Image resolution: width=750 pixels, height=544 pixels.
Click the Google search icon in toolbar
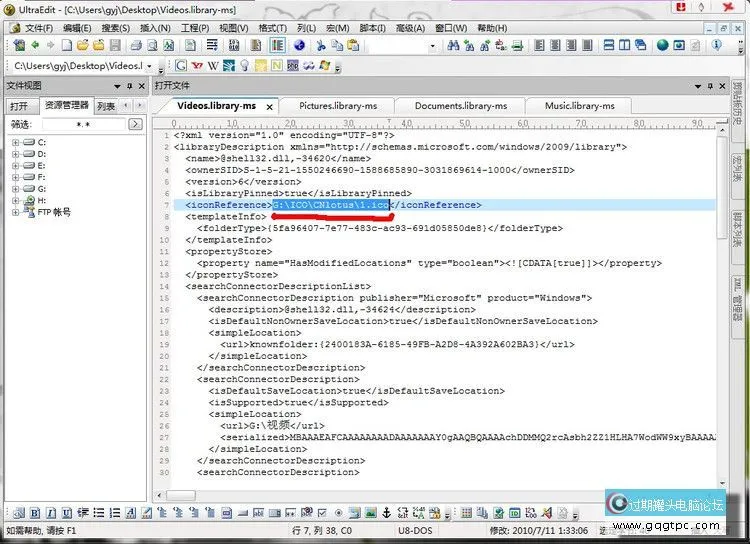pyautogui.click(x=181, y=65)
